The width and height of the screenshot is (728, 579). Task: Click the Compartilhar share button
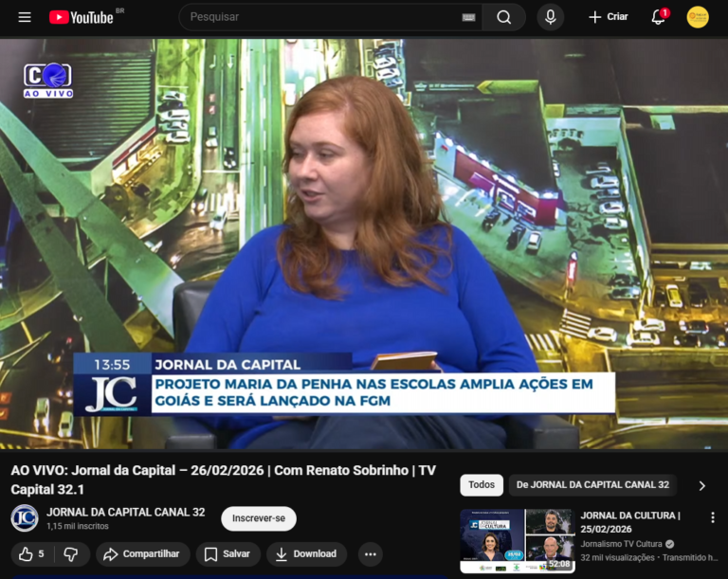(x=144, y=554)
